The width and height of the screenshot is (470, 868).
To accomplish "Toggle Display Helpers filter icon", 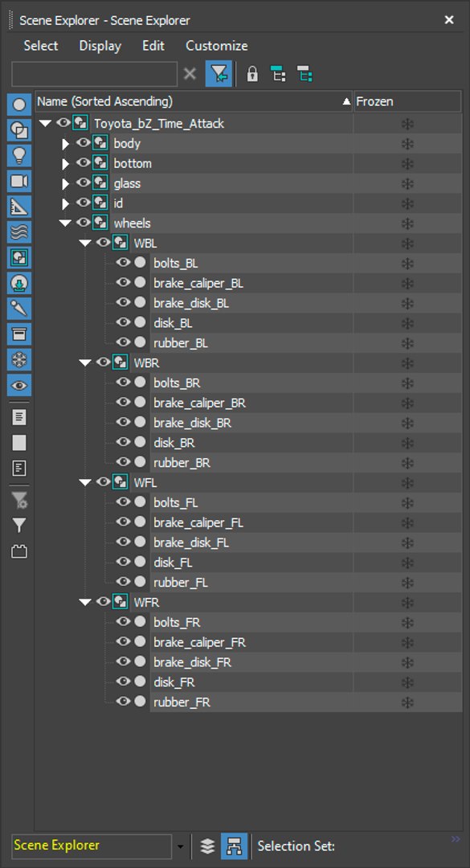I will pyautogui.click(x=19, y=207).
